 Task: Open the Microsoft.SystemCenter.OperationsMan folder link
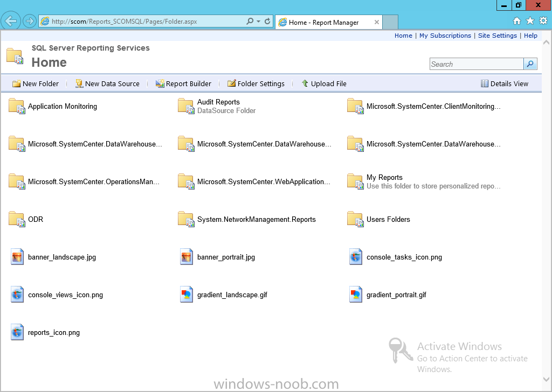click(94, 182)
